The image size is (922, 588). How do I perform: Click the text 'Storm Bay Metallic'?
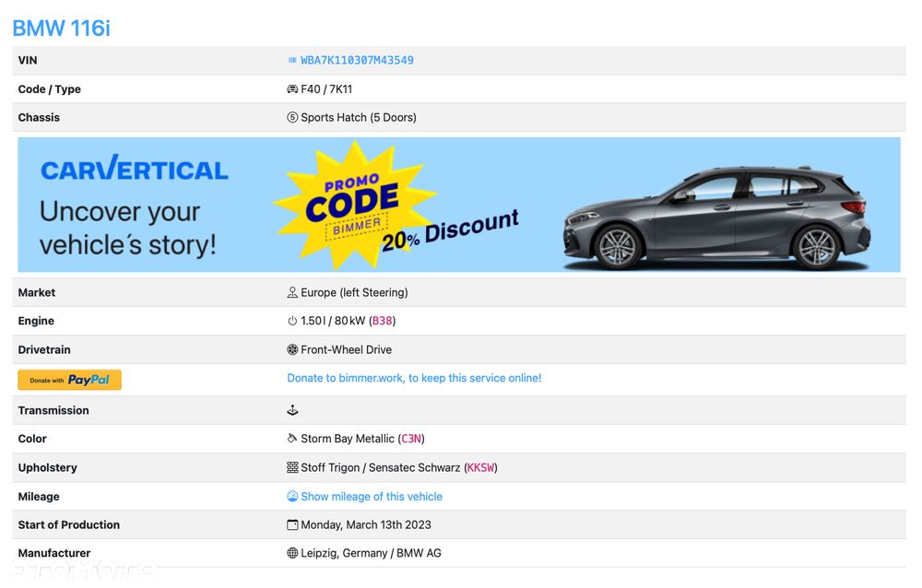(x=348, y=439)
